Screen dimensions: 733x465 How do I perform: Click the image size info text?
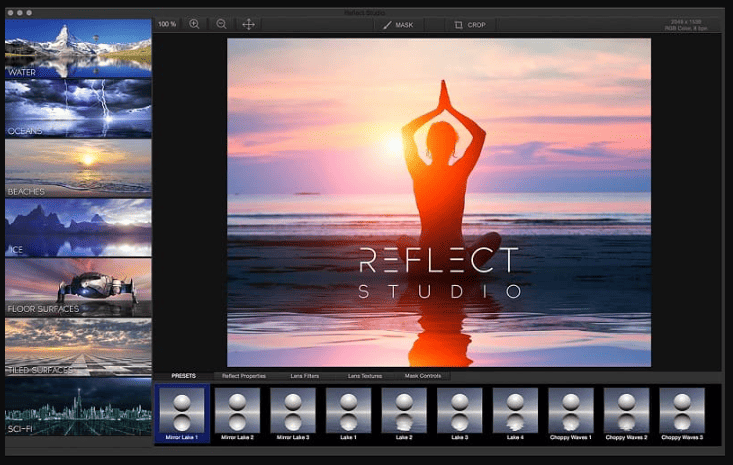[x=686, y=25]
